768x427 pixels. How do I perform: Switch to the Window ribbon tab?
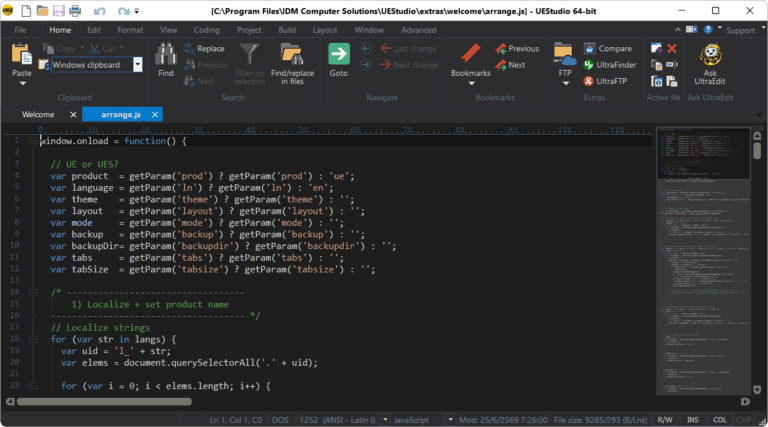pos(369,30)
